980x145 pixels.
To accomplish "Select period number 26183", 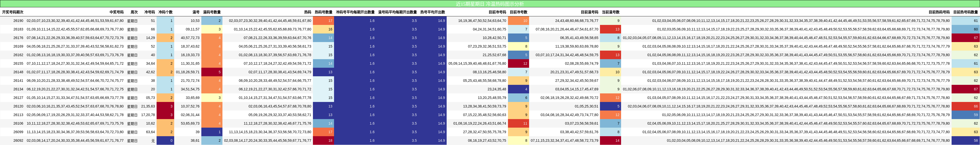I will click(18, 29).
